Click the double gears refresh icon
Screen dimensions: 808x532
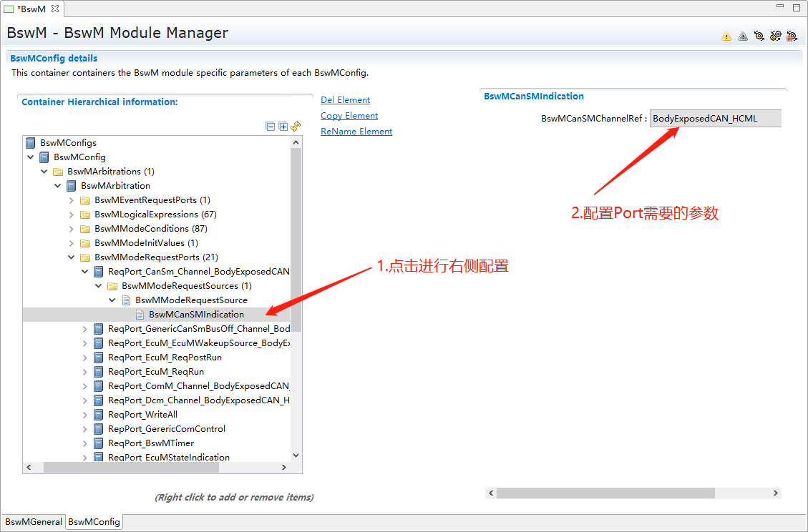775,36
